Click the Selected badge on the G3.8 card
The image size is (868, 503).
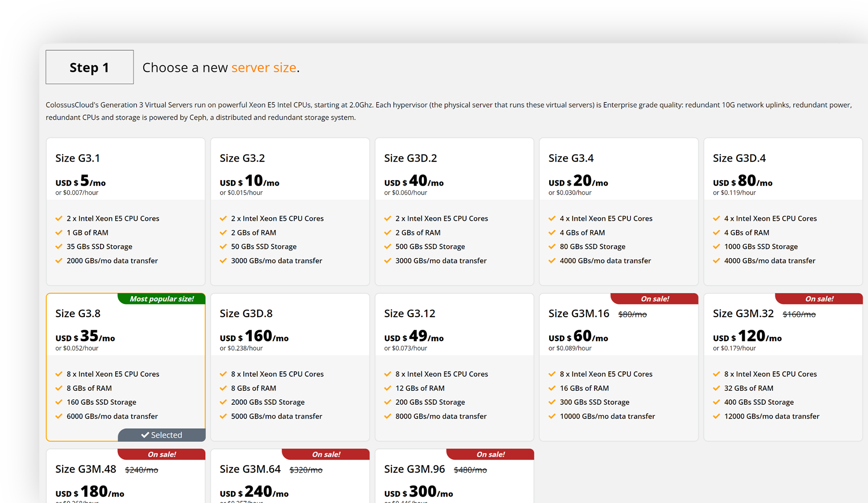tap(162, 434)
